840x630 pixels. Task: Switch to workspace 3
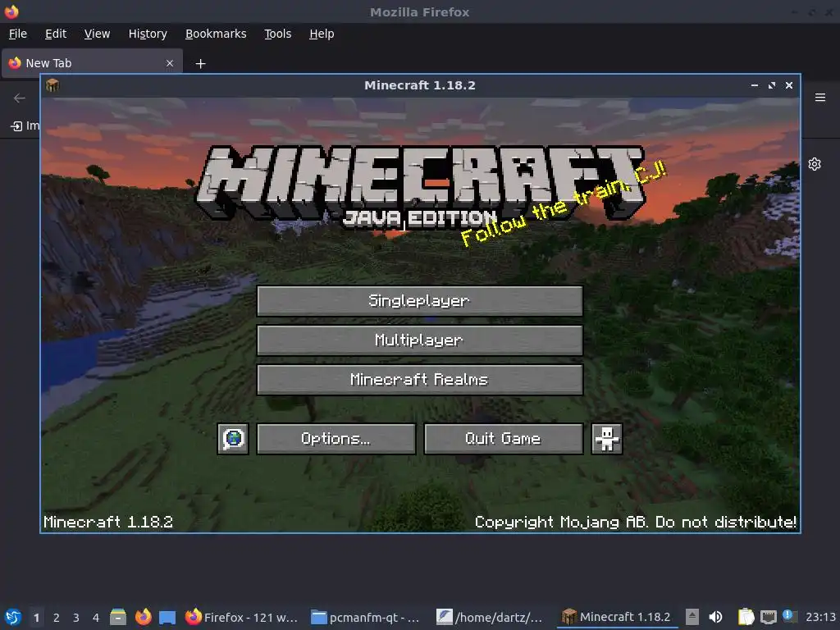pyautogui.click(x=76, y=618)
